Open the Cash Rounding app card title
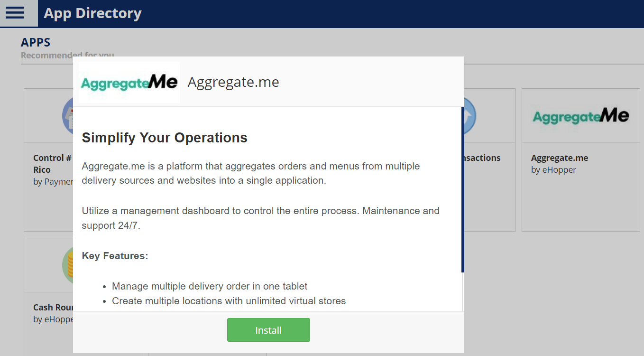644x356 pixels. 53,308
